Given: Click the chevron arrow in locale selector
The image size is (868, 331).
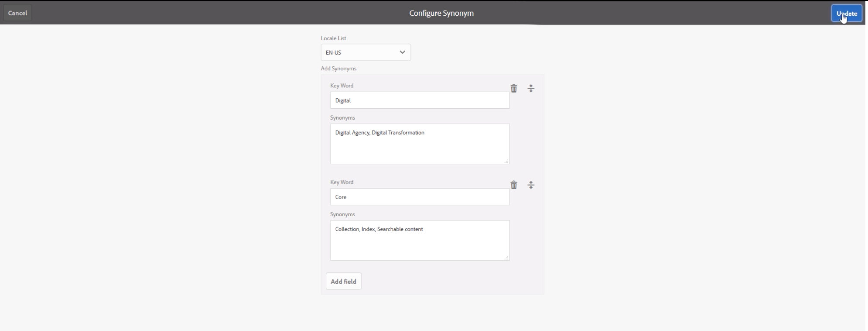Looking at the screenshot, I should tap(402, 52).
